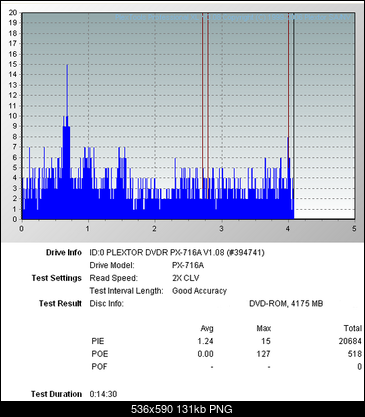Click the duration value '0:14:30'
The image size is (365, 417).
pos(103,394)
